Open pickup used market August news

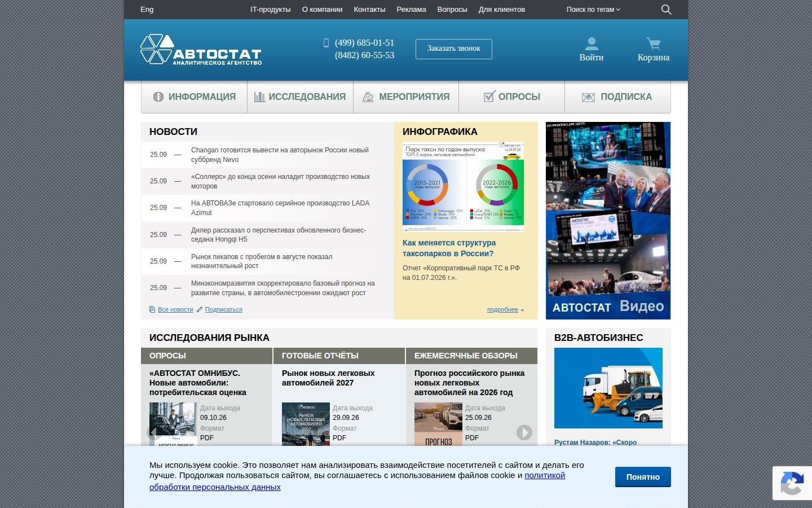point(262,261)
